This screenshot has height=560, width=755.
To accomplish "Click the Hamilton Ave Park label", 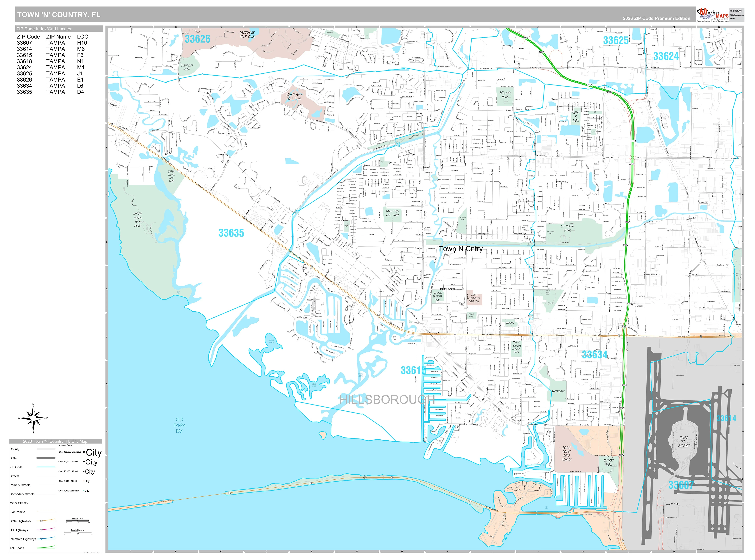I will [392, 213].
